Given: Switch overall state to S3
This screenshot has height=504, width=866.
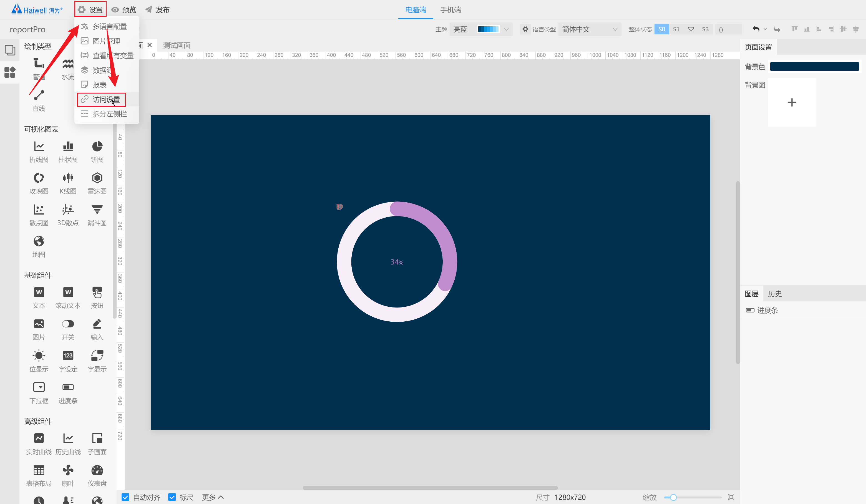Looking at the screenshot, I should pyautogui.click(x=705, y=29).
